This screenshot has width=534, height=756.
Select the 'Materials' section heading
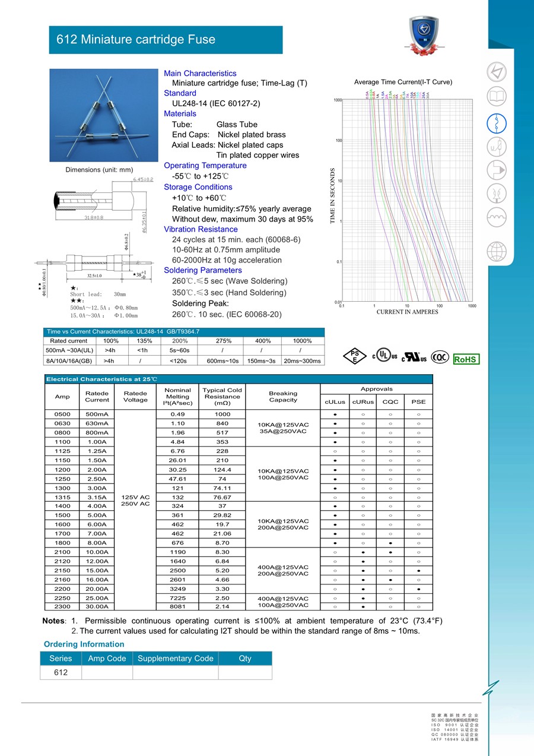click(180, 113)
